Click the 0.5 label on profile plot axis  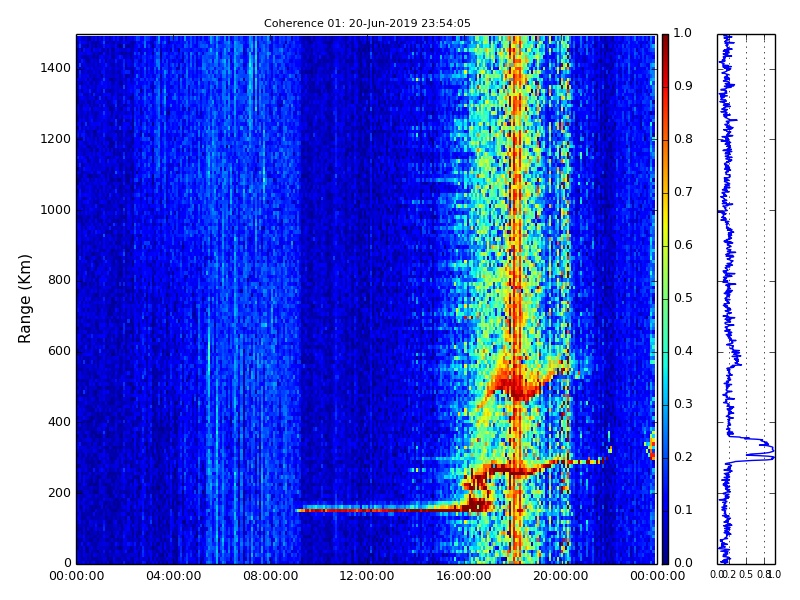[746, 574]
